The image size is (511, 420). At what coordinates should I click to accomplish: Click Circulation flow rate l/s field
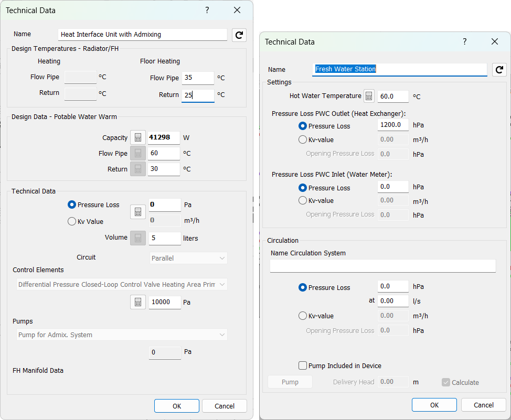coord(393,301)
